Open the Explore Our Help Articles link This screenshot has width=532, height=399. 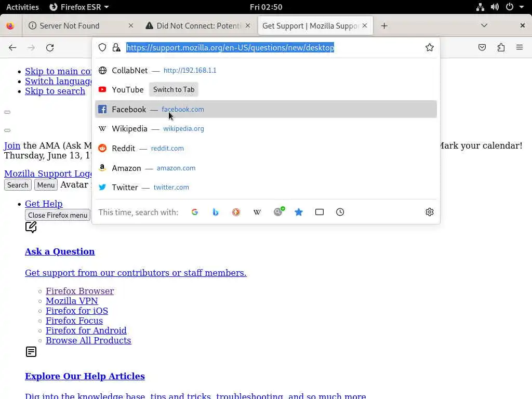click(x=85, y=376)
